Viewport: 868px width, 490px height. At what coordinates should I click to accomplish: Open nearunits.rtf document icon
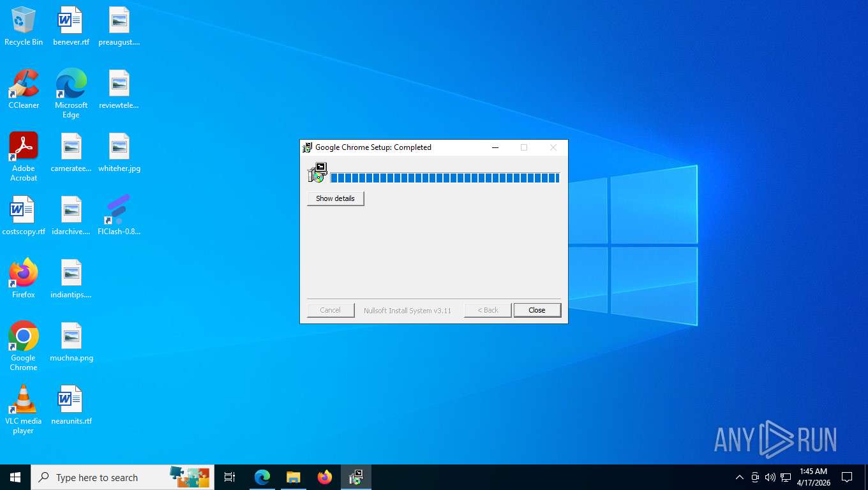coord(71,405)
